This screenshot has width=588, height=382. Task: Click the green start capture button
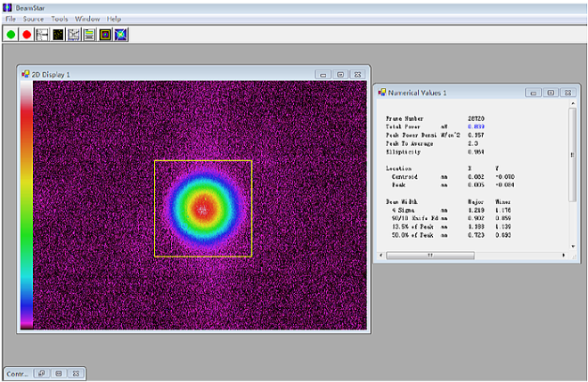(x=11, y=34)
